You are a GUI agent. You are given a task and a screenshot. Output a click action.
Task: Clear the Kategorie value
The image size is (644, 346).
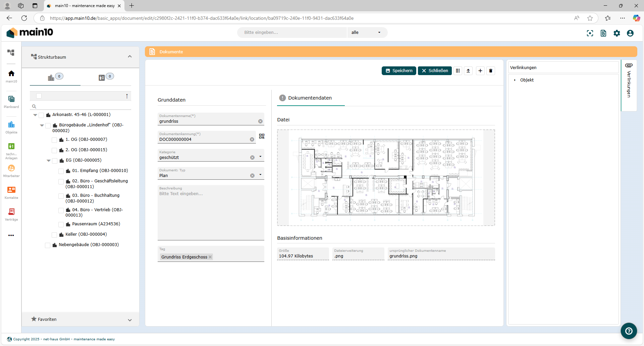(252, 158)
